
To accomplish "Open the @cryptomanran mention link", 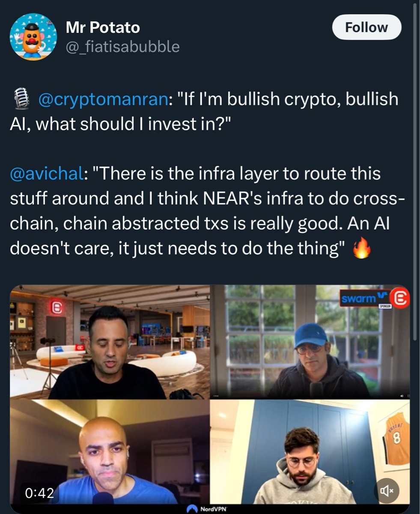I will point(103,100).
